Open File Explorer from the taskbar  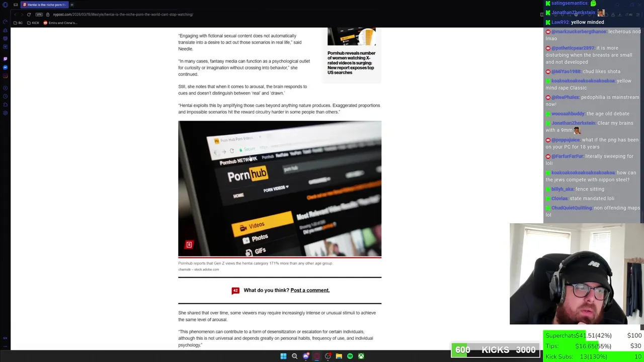click(x=339, y=356)
